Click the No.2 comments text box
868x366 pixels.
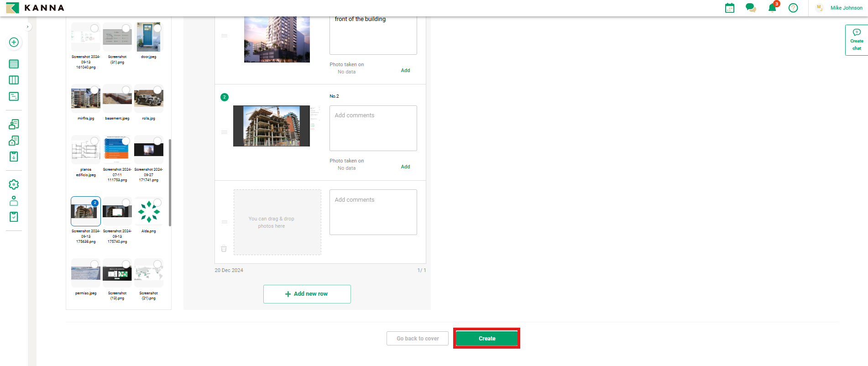click(x=373, y=128)
